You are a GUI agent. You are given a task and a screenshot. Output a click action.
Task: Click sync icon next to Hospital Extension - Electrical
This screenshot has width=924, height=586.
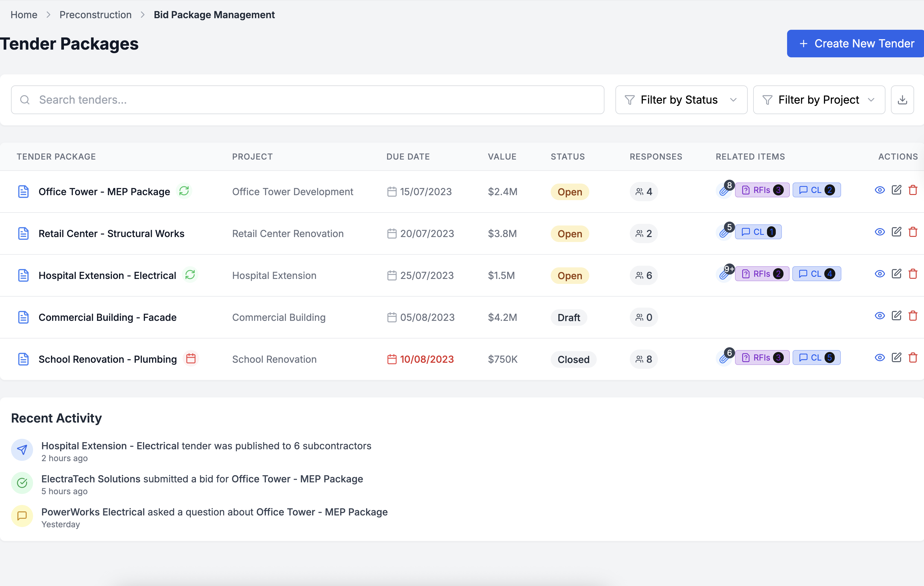click(x=190, y=275)
